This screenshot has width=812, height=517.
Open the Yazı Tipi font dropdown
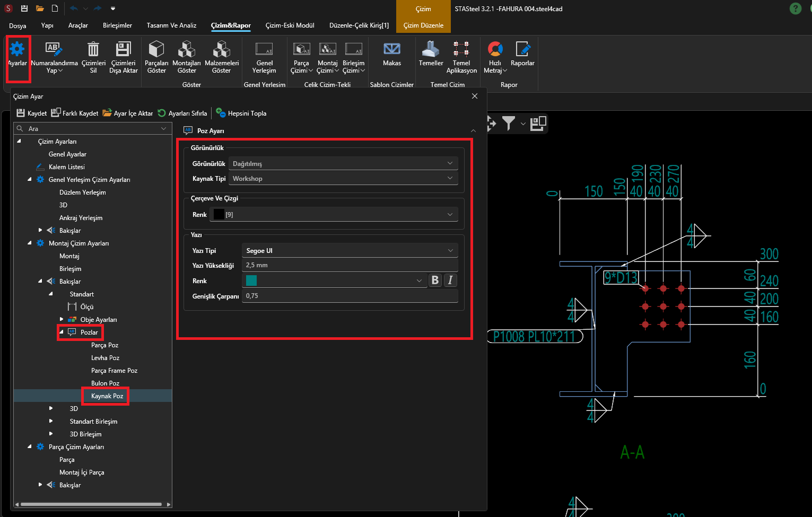(349, 251)
